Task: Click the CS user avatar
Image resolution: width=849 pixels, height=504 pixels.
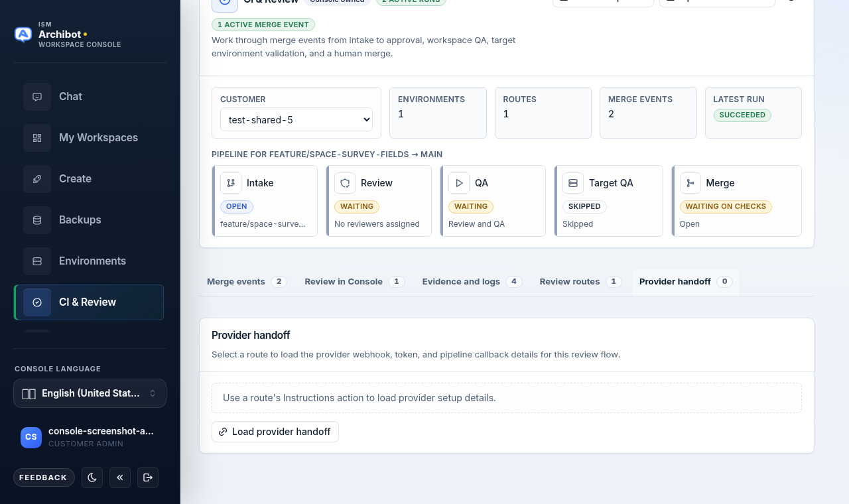Action: coord(31,437)
